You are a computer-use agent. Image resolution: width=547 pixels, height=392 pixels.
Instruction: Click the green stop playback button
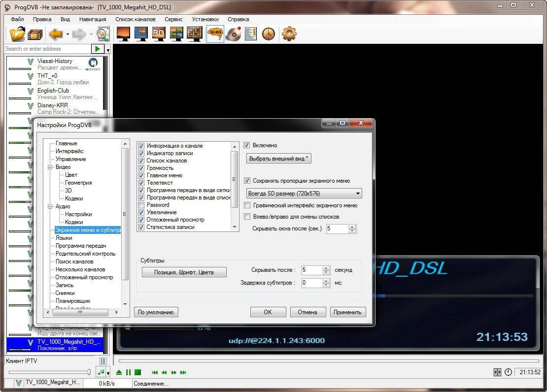138,372
